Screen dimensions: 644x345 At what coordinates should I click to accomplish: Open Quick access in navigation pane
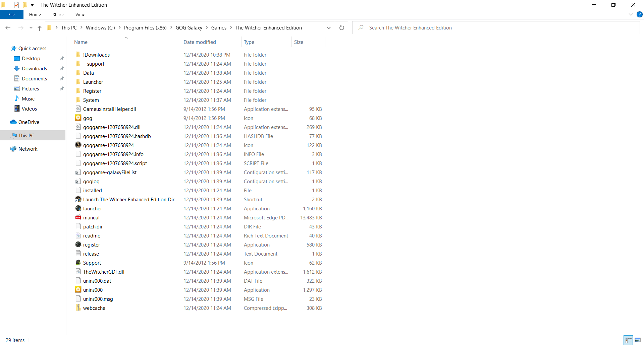[x=32, y=49]
